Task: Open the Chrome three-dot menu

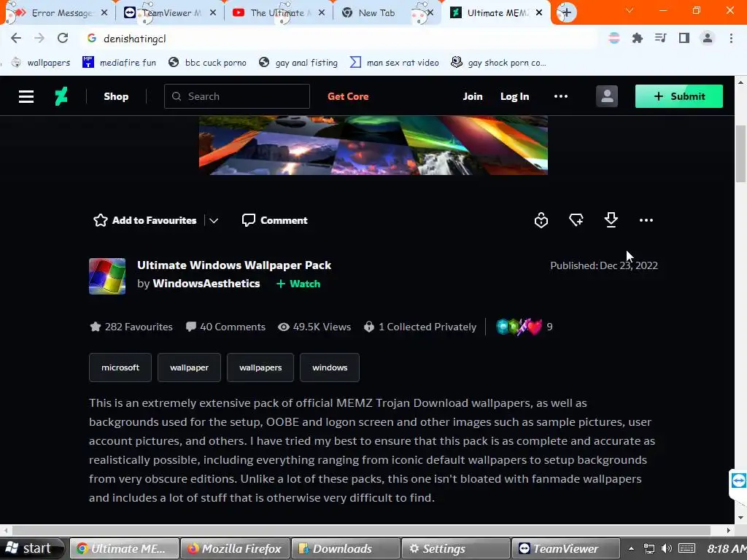Action: pyautogui.click(x=731, y=38)
